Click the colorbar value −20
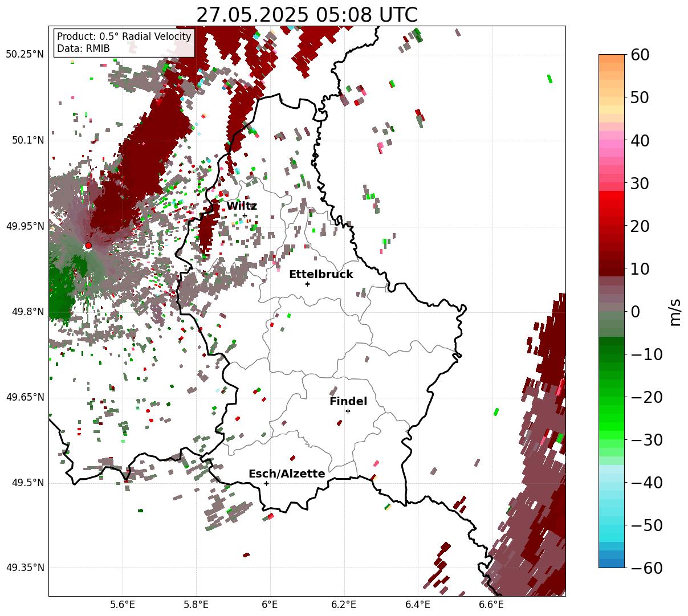 pyautogui.click(x=646, y=397)
